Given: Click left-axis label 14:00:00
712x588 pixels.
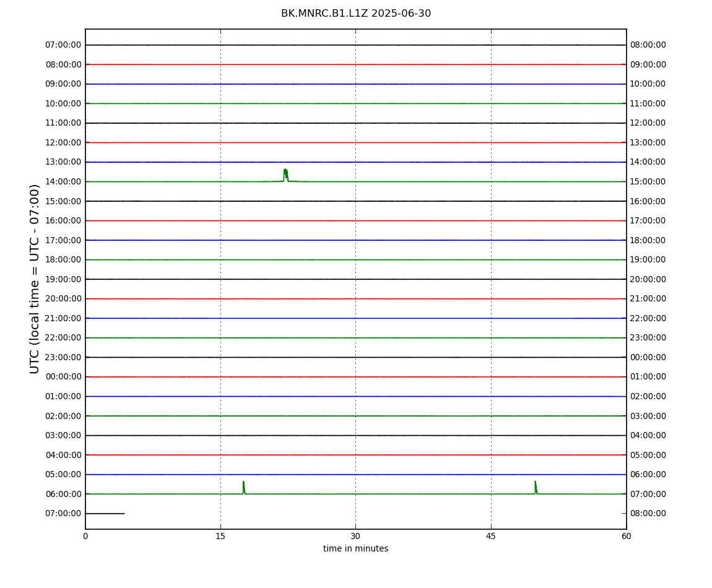Looking at the screenshot, I should click(x=63, y=181).
